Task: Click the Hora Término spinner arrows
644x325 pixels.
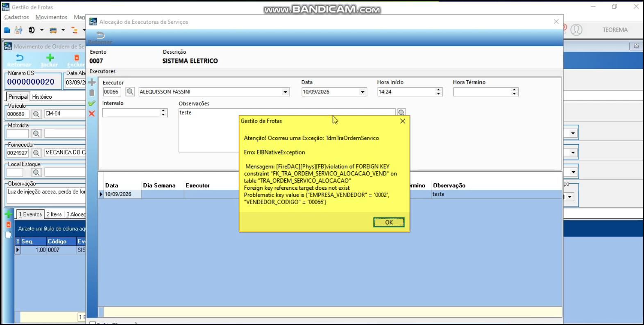Action: tap(514, 92)
